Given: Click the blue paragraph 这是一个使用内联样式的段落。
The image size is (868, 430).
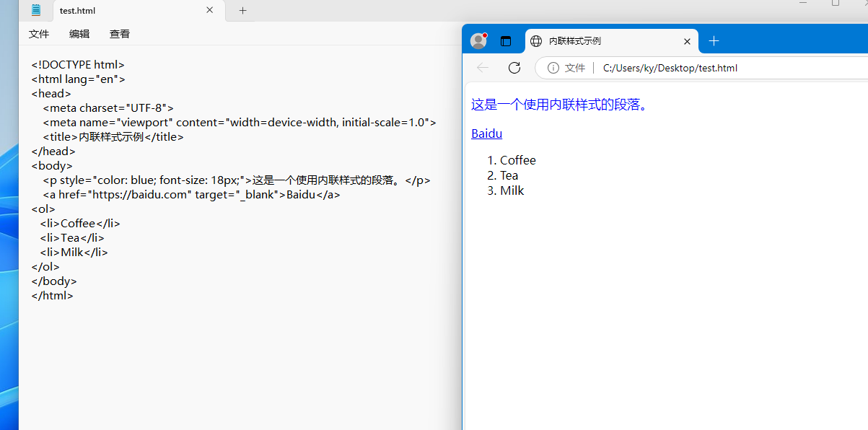Looking at the screenshot, I should point(559,105).
